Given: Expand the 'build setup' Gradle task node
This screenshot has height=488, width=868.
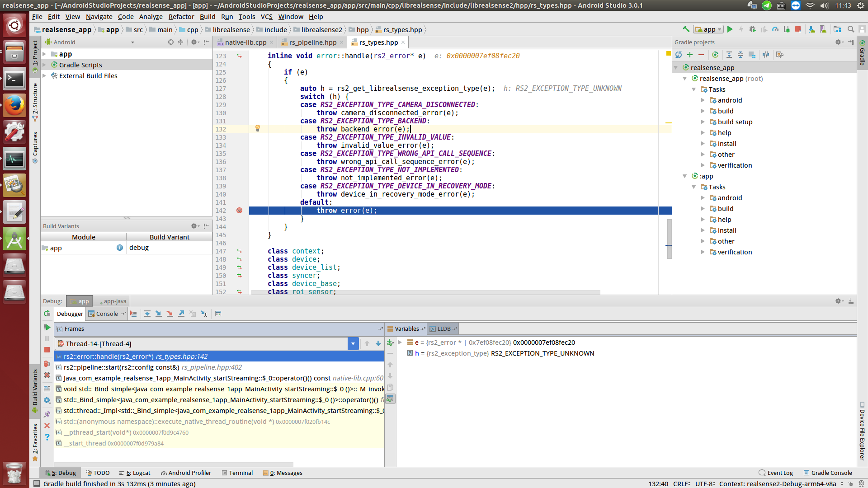Looking at the screenshot, I should click(703, 122).
